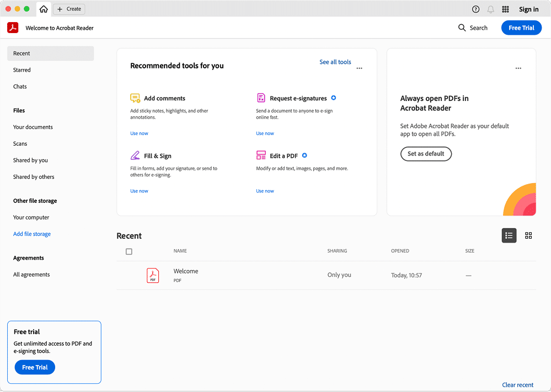The height and width of the screenshot is (392, 551).
Task: Click the Welcome PDF file icon
Action: (153, 275)
